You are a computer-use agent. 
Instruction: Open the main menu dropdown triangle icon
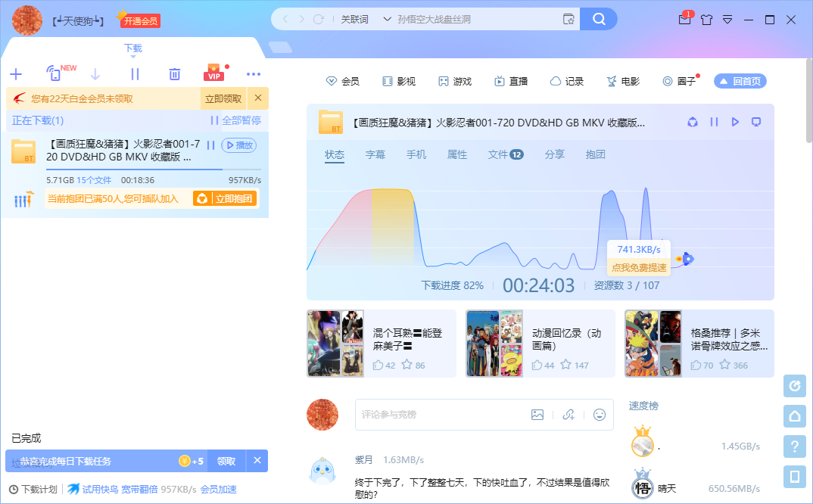pos(727,20)
